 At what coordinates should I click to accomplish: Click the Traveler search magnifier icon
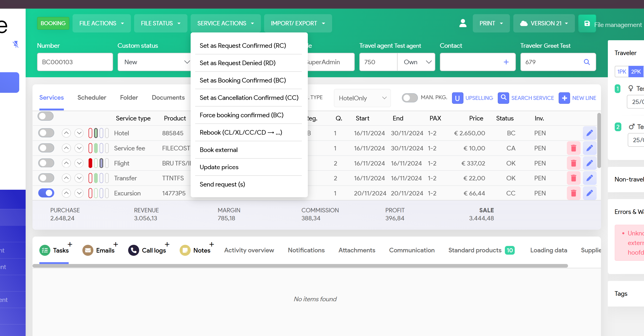coord(587,62)
